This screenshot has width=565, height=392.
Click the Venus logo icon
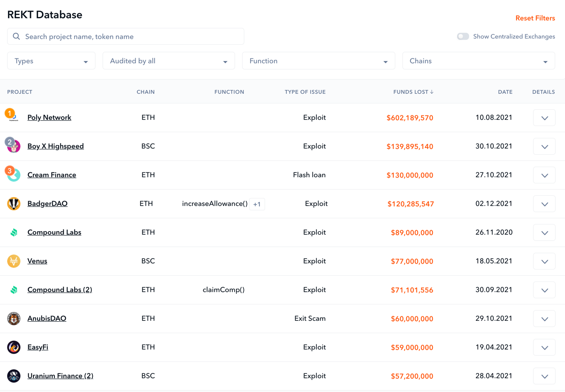pyautogui.click(x=14, y=261)
